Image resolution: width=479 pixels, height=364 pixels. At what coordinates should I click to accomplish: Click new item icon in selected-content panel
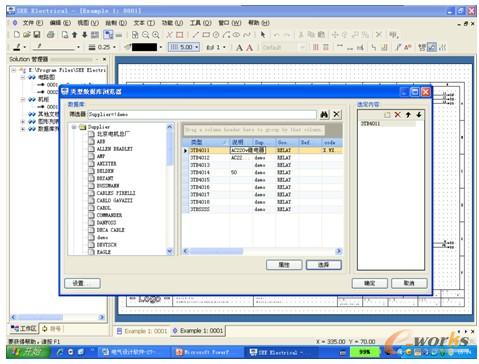point(387,115)
